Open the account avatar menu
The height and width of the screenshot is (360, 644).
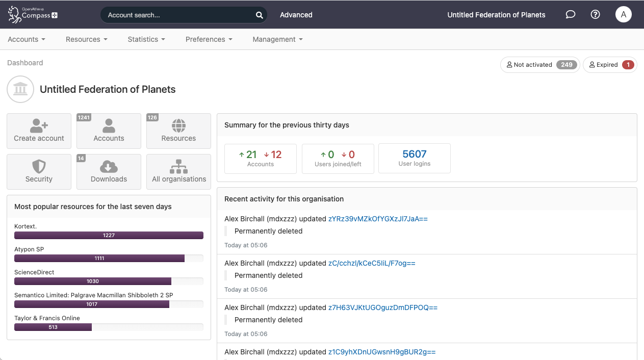pos(623,14)
